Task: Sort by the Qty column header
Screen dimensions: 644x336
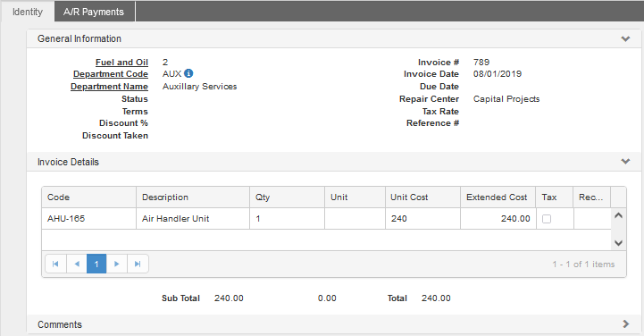Action: pyautogui.click(x=287, y=197)
